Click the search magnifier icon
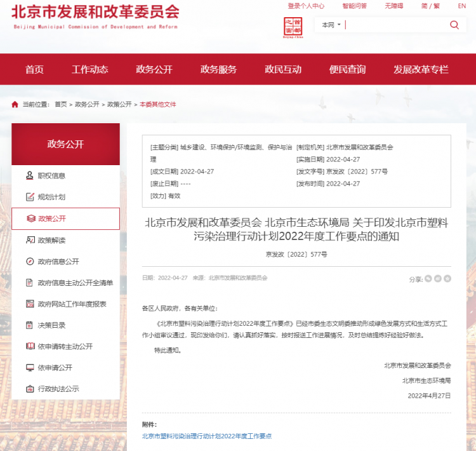 tap(454, 25)
